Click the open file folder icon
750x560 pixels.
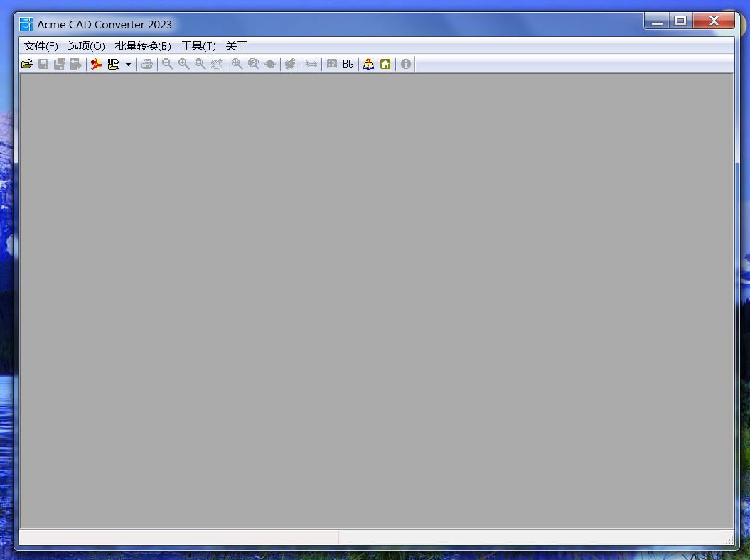(x=27, y=64)
